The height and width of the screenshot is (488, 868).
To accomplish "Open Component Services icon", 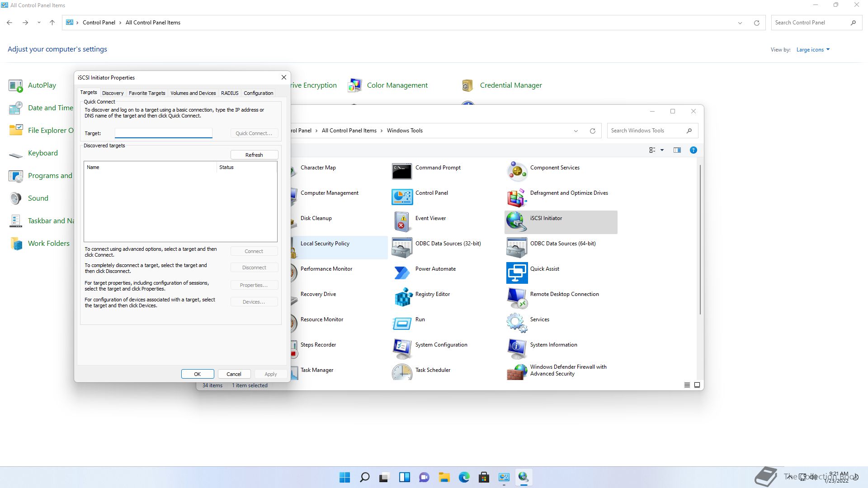I will click(517, 171).
